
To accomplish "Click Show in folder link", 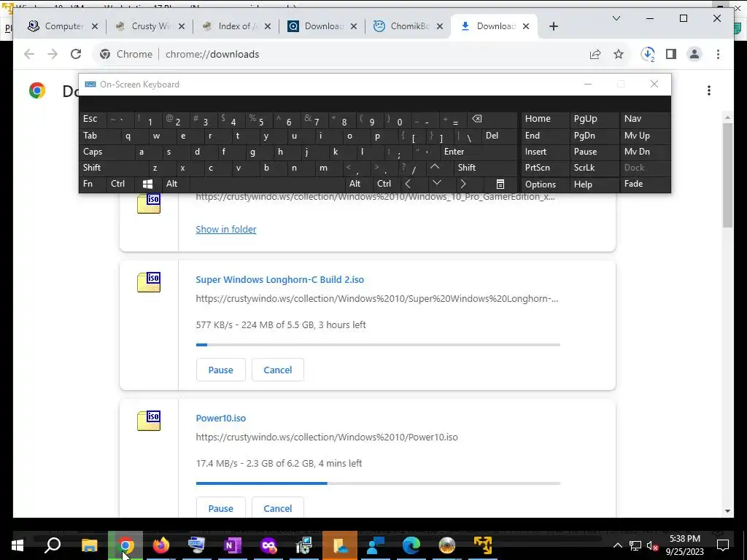I will (226, 229).
